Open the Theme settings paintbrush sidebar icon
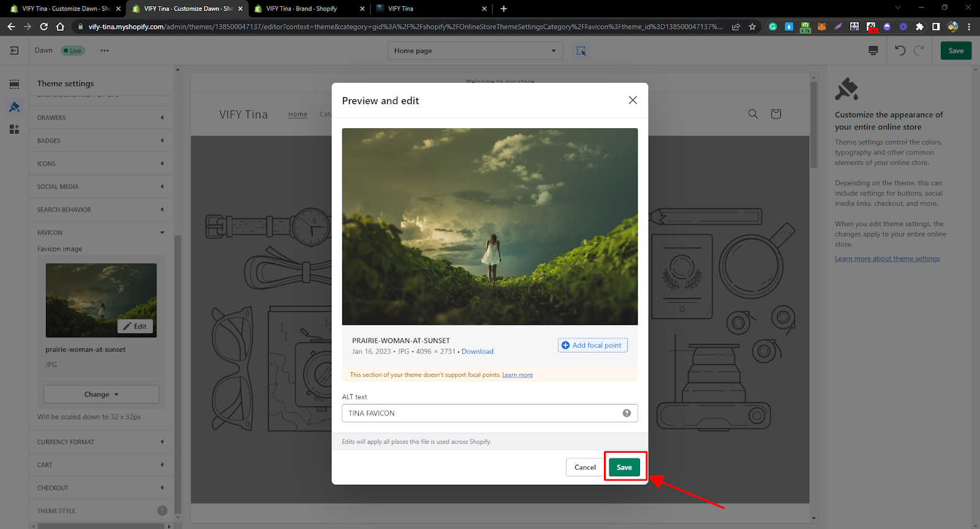This screenshot has height=529, width=980. pos(14,107)
